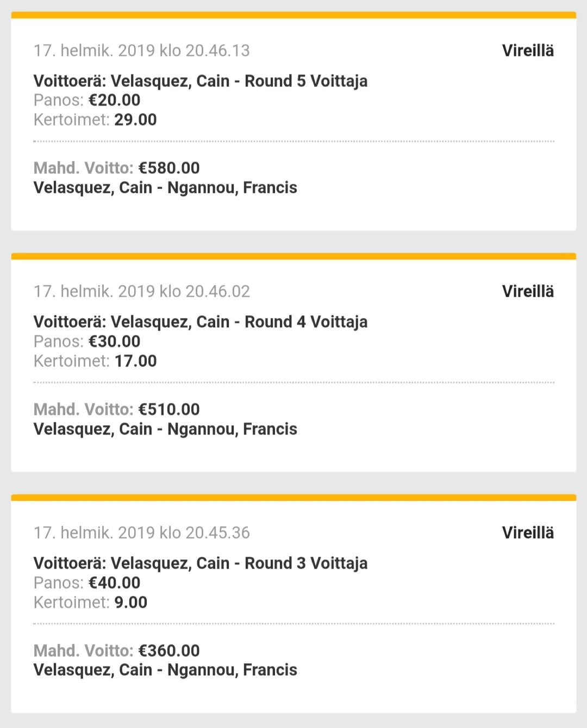Open the Round 5 Voittaja bet title
587x728 pixels.
[x=200, y=81]
